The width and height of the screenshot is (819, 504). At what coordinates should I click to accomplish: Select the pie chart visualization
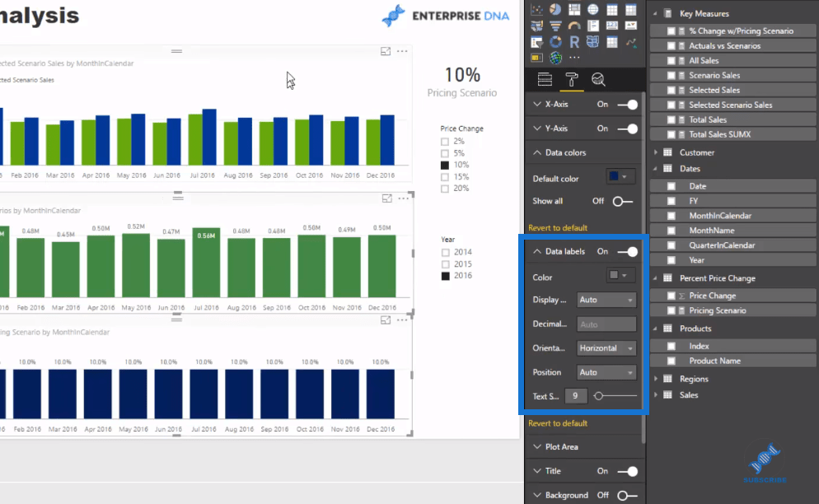(555, 9)
